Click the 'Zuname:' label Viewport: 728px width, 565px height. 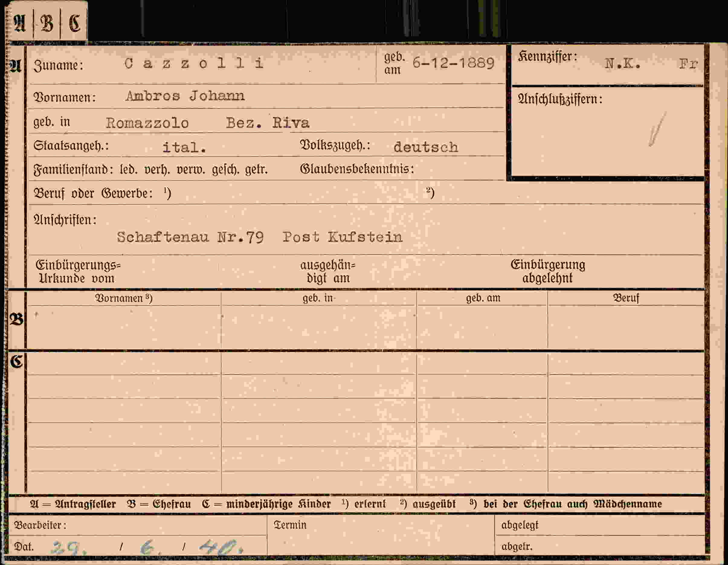(58, 65)
